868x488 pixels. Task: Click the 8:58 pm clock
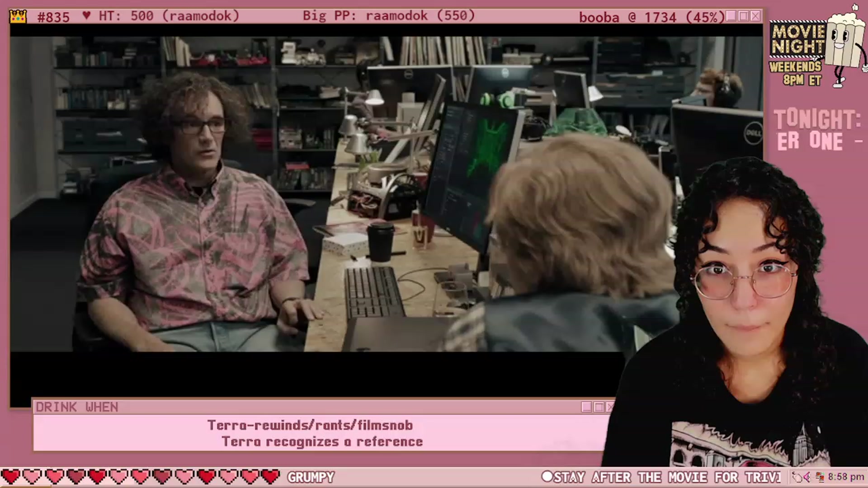846,477
